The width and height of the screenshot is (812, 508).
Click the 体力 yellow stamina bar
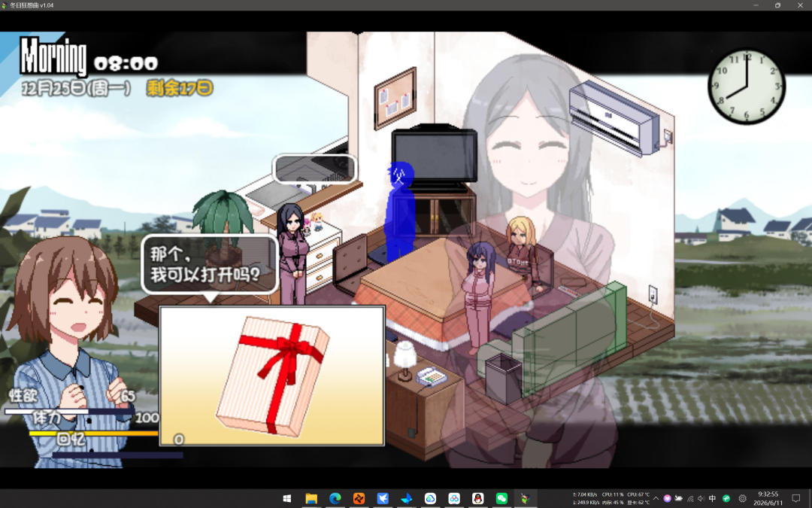pos(93,433)
